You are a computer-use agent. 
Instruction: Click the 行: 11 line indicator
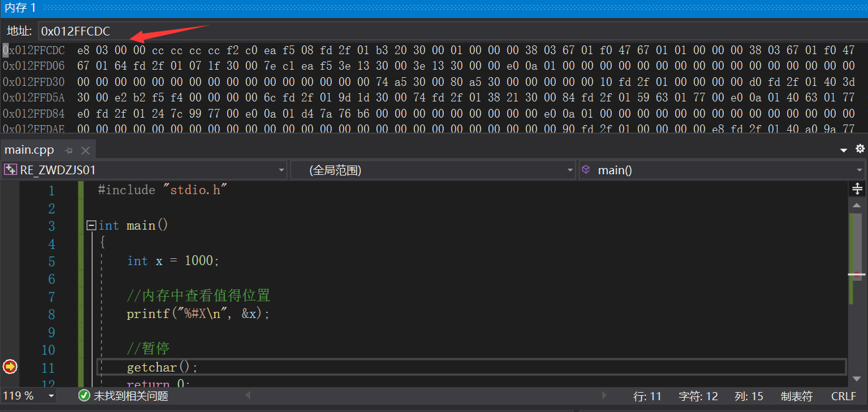coord(647,396)
